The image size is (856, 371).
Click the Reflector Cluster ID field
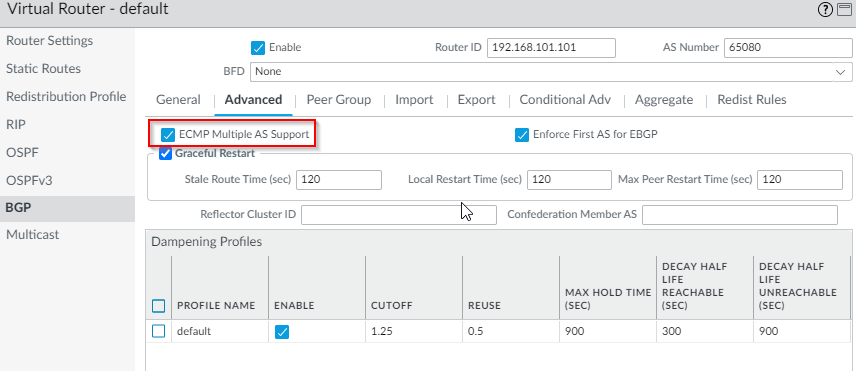[399, 215]
